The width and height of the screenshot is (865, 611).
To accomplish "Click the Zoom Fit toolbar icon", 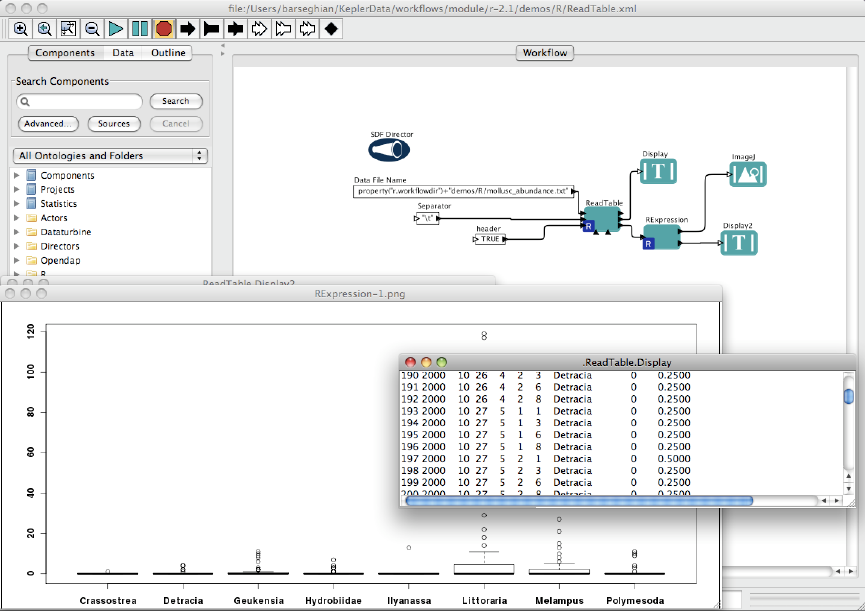I will click(68, 29).
